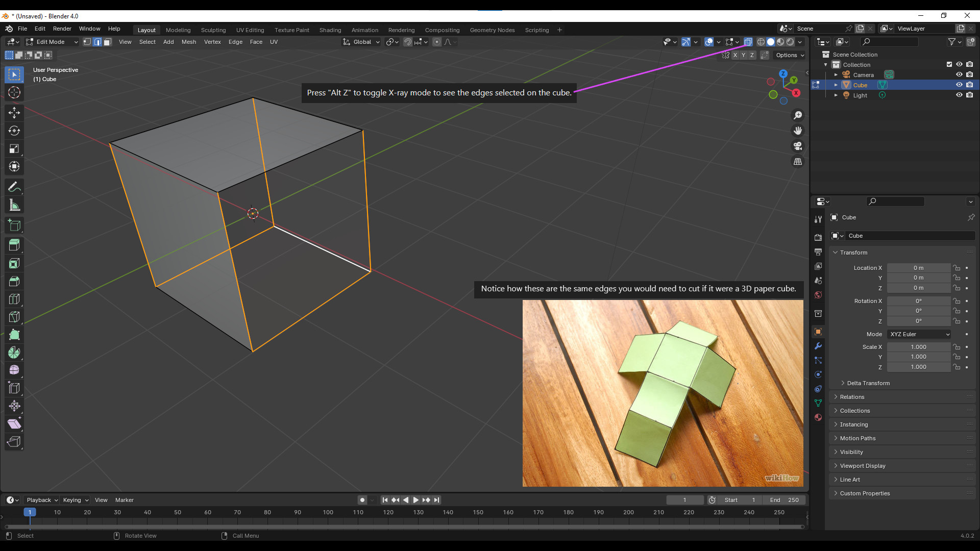Image resolution: width=980 pixels, height=551 pixels.
Task: Select the Edge Slide tool
Action: coord(14,388)
